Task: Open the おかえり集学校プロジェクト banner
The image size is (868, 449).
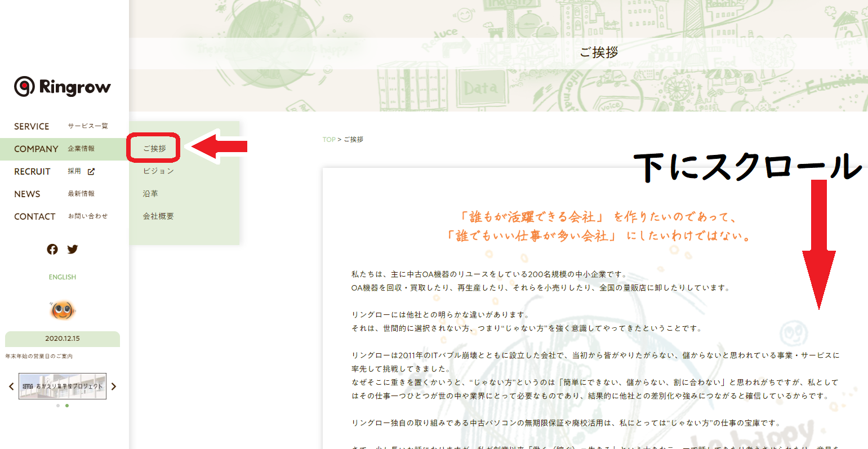Action: (x=63, y=386)
